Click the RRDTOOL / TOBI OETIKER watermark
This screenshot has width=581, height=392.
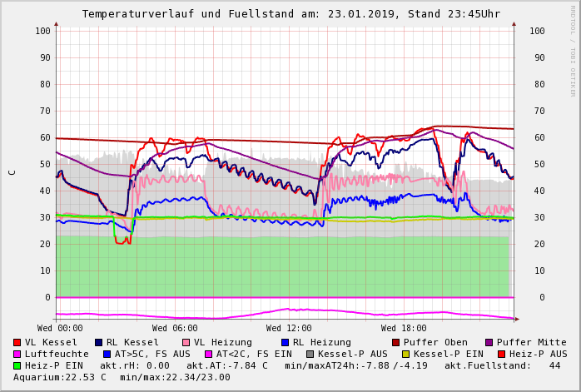pyautogui.click(x=573, y=50)
